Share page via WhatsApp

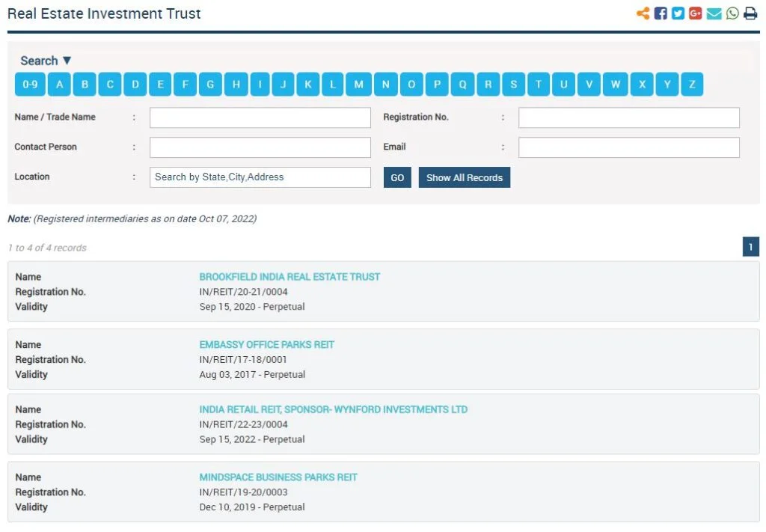(732, 13)
